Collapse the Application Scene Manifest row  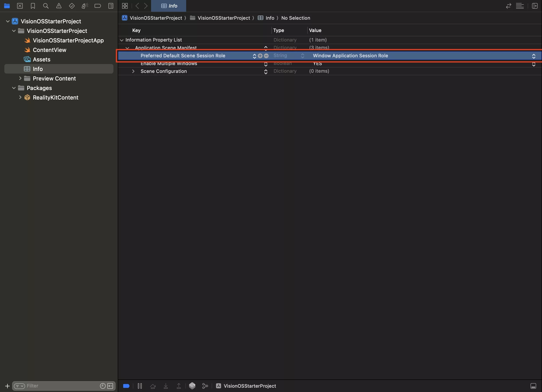(x=127, y=48)
